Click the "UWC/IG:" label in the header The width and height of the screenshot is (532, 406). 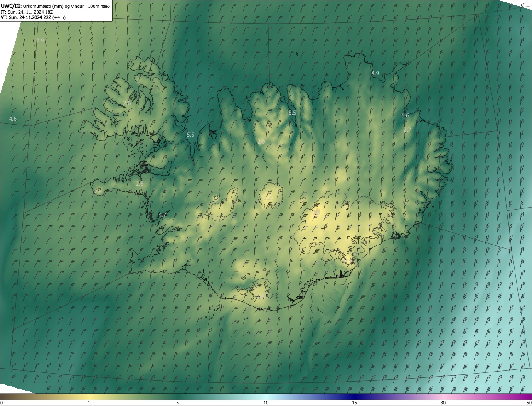coord(11,5)
